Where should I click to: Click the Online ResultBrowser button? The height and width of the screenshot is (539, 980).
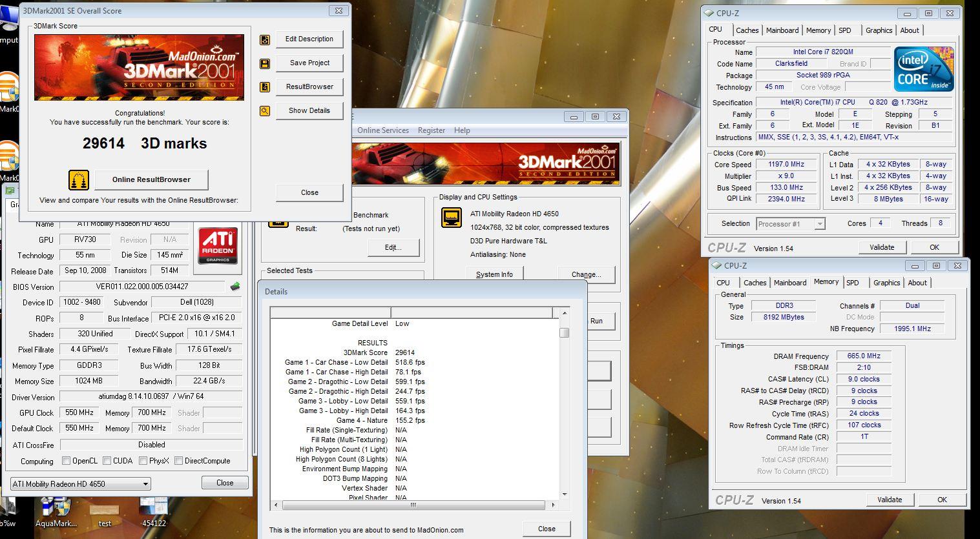pos(151,179)
